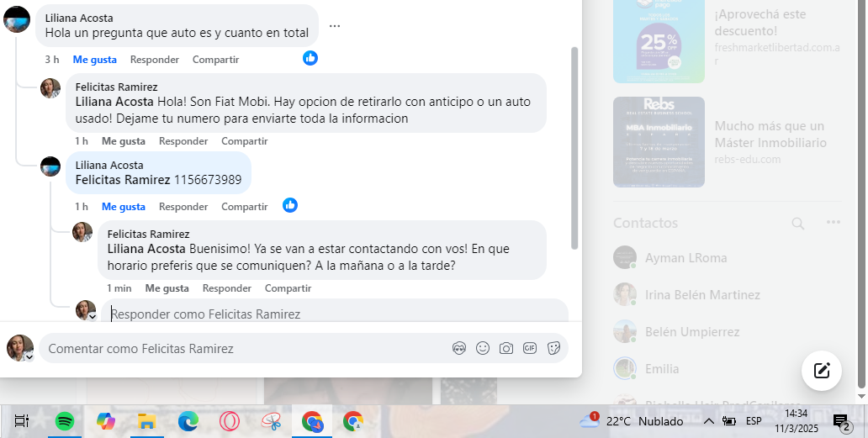The height and width of the screenshot is (438, 868).
Task: Like Felicitas Ramirez's Fiat Mobi reply
Action: point(124,141)
